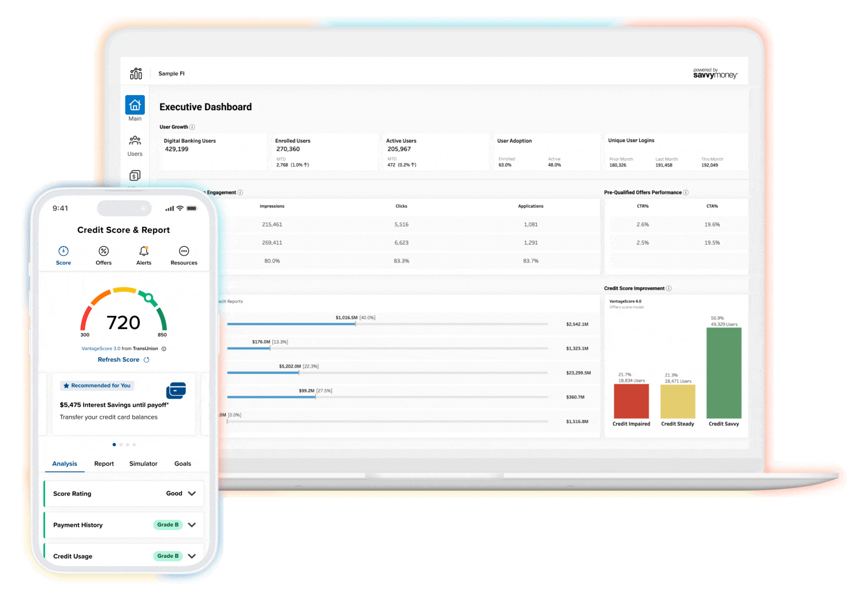Click the Refresh Score link
Viewport: 868px width, 609px height.
(123, 359)
